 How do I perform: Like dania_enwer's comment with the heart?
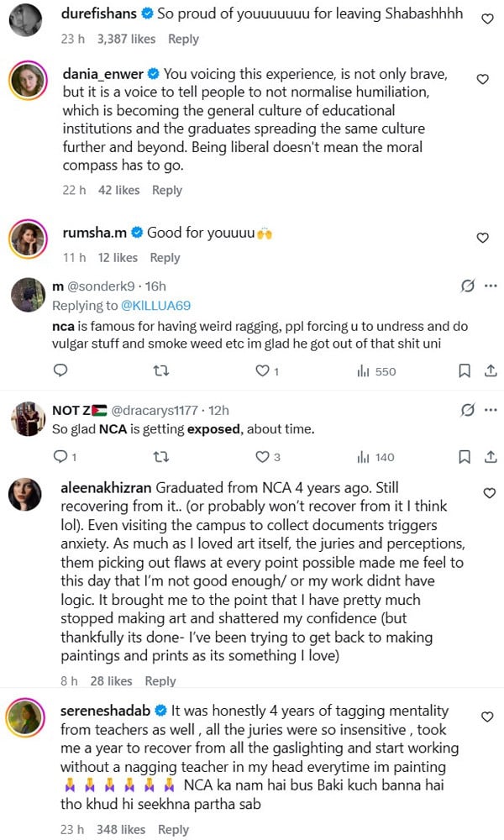click(482, 80)
